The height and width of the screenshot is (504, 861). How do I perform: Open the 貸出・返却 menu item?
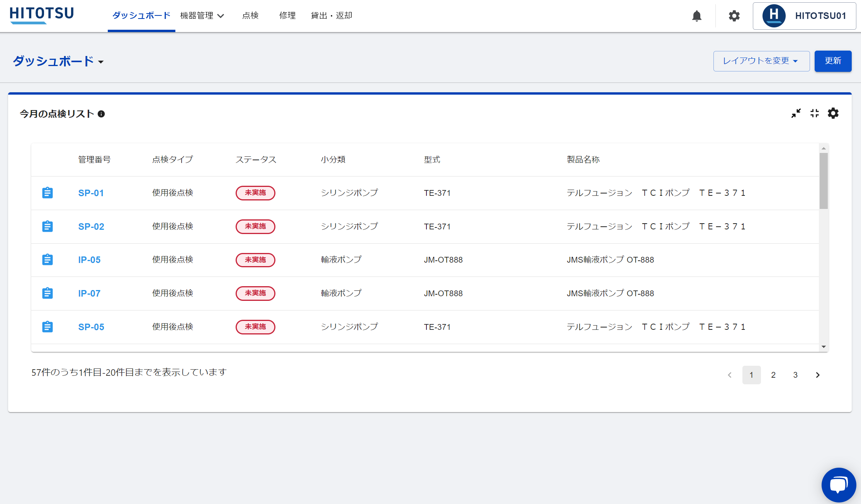pos(331,16)
